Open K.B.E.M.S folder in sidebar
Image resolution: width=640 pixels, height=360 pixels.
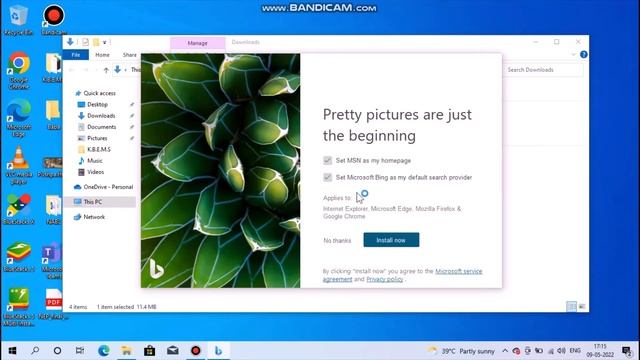pos(98,149)
